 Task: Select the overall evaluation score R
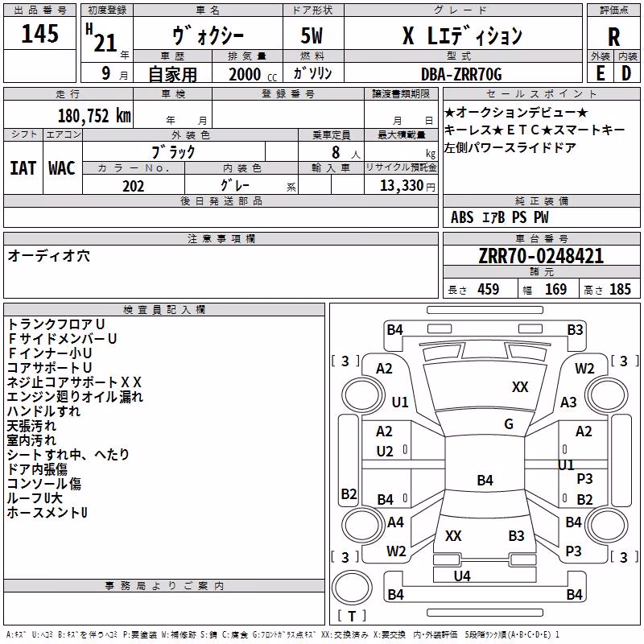point(613,37)
